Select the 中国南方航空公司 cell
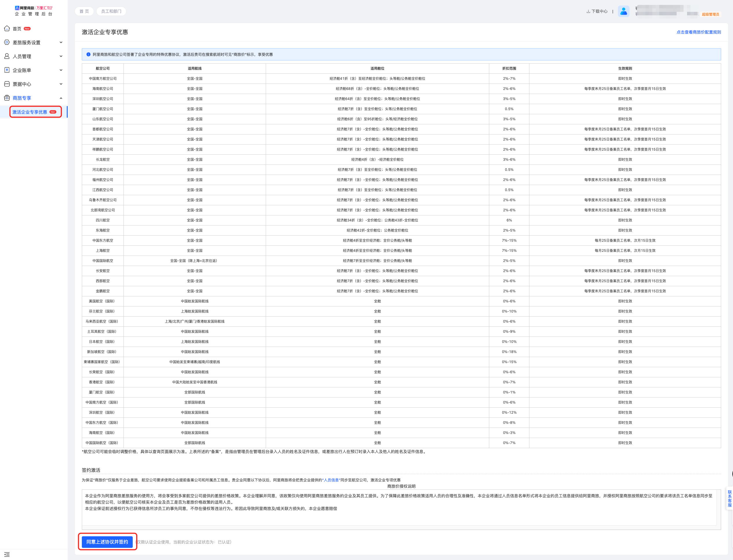Viewport: 733px width, 560px height. point(103,79)
